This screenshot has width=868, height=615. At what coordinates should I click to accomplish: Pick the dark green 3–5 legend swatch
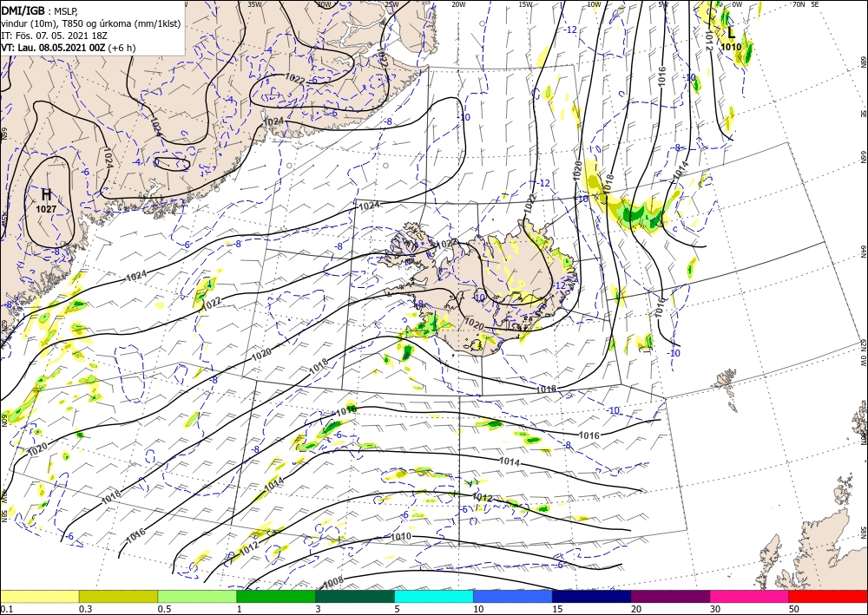tap(355, 596)
